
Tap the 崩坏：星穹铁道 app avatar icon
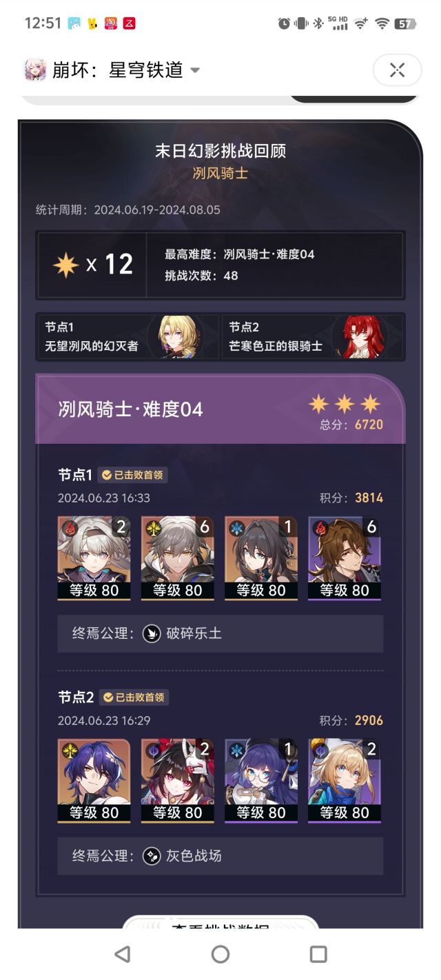point(35,70)
